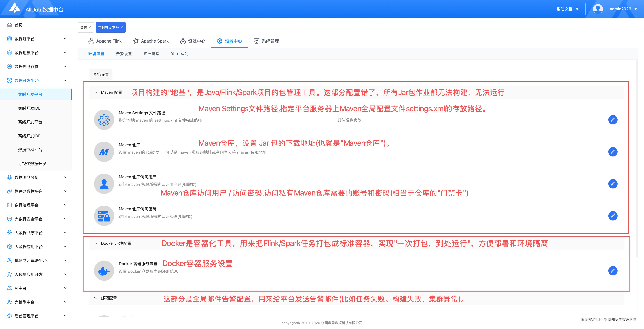
Task: Click the 测试编辑更改 value text
Action: point(349,120)
